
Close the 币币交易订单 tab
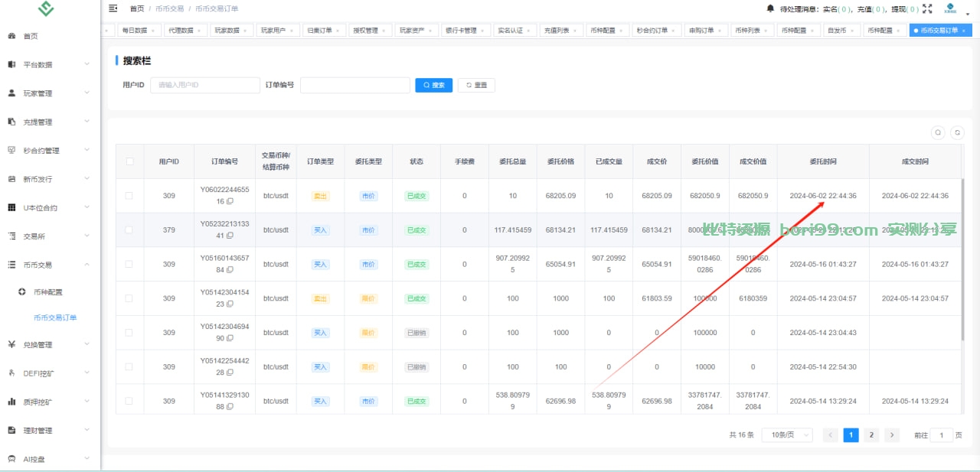[x=965, y=31]
